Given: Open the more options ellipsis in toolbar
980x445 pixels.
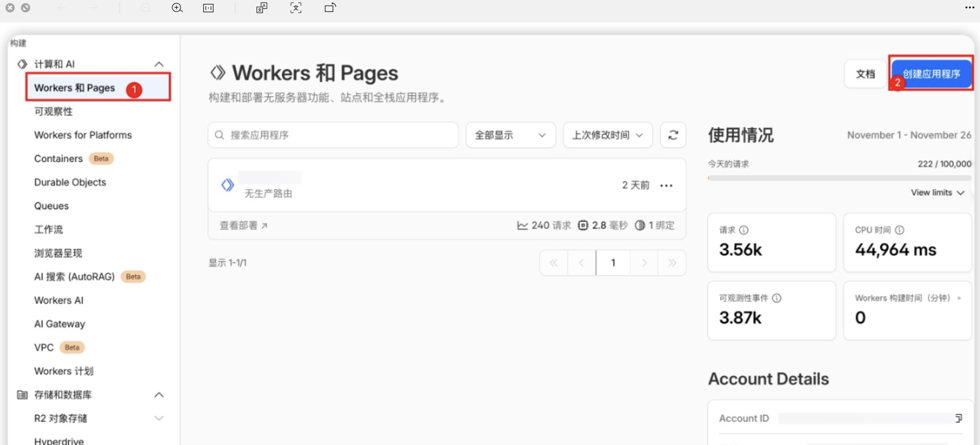Looking at the screenshot, I should [970, 7].
